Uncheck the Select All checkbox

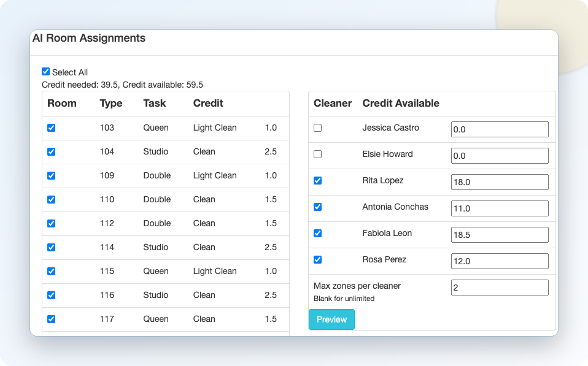click(46, 72)
